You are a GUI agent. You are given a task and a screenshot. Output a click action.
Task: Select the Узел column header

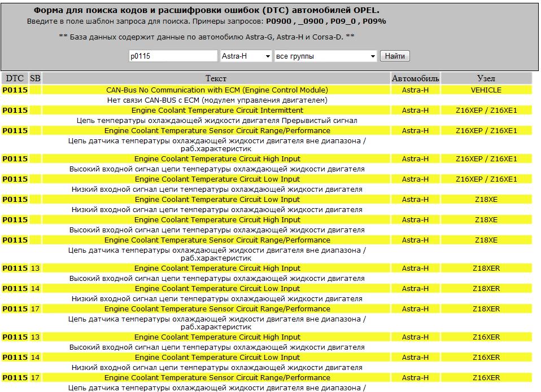[x=486, y=78]
